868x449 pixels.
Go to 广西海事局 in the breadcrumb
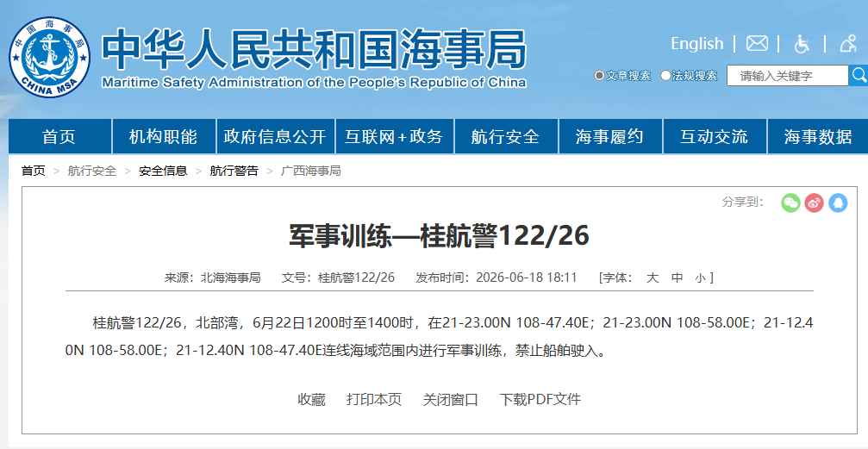(310, 171)
